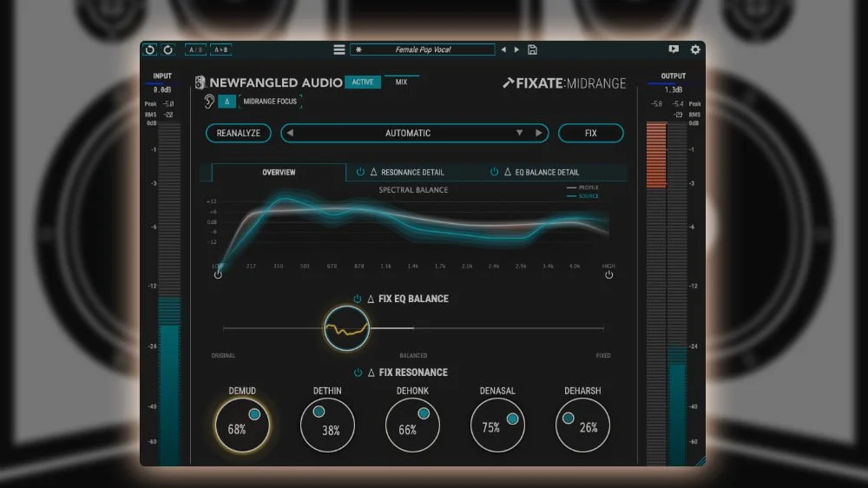This screenshot has width=868, height=488.
Task: Click the INPUT gain value 0.0dB
Action: click(x=162, y=89)
